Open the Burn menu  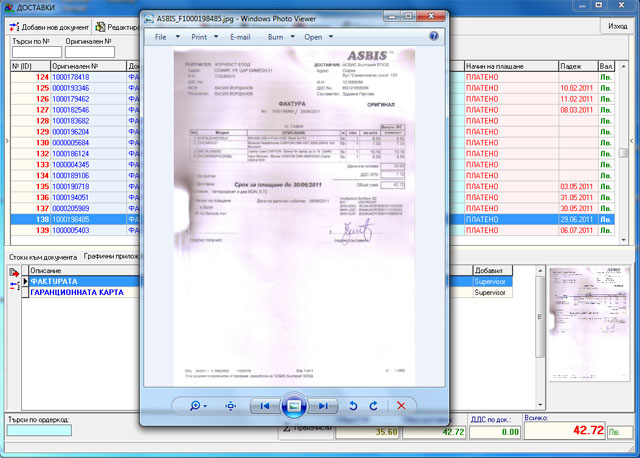(276, 37)
